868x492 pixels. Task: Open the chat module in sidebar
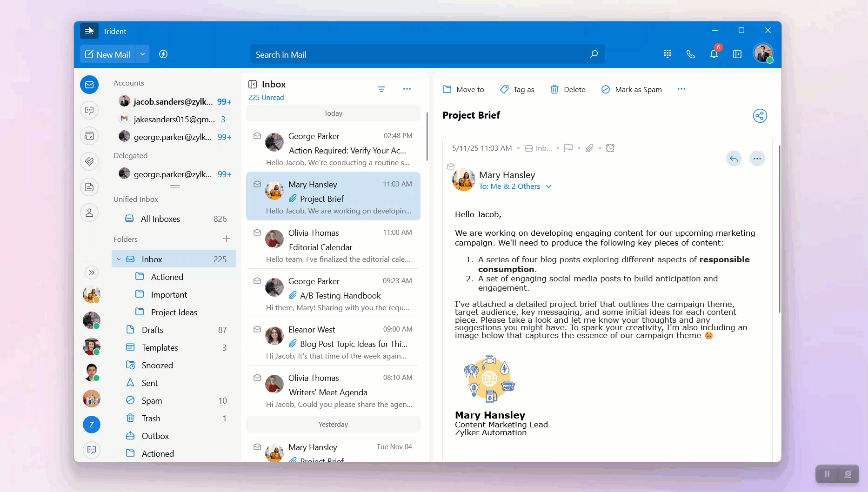click(x=89, y=110)
